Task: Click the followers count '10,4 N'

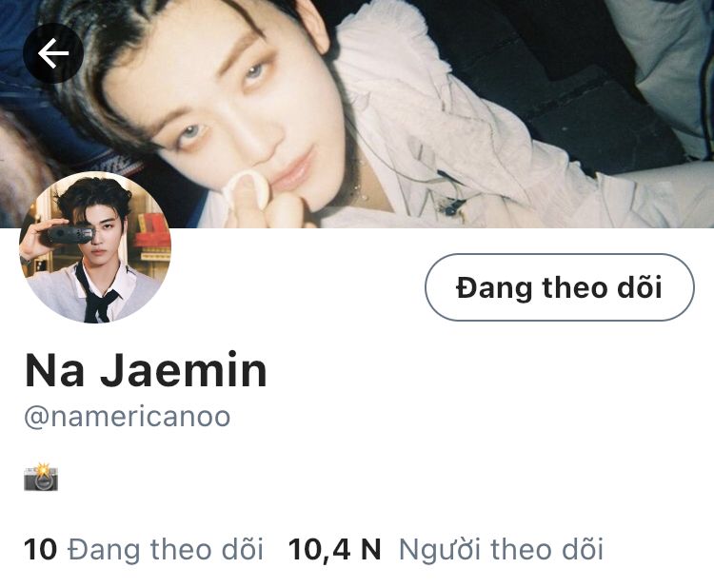Action: coord(335,549)
